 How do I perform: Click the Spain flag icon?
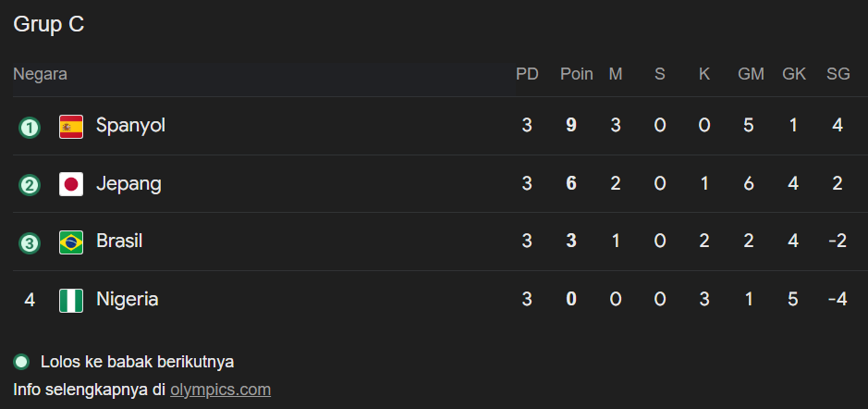coord(71,126)
